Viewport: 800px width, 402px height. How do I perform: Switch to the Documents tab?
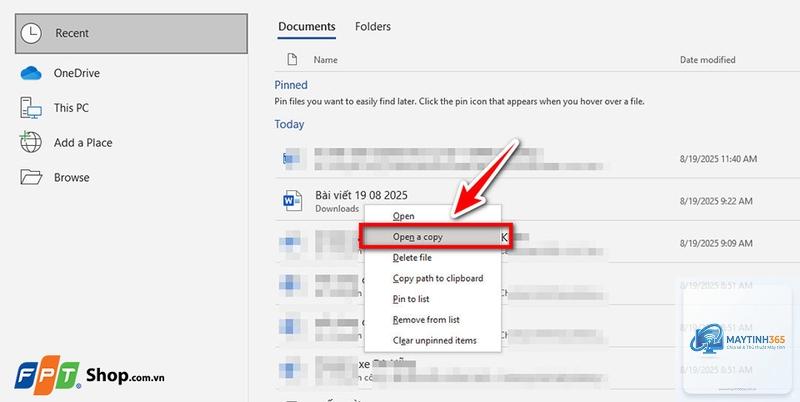(307, 27)
